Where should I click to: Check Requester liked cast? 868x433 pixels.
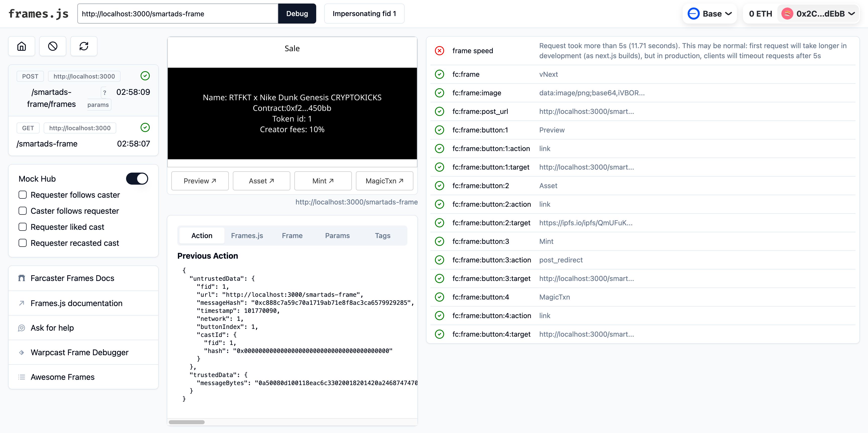click(23, 227)
